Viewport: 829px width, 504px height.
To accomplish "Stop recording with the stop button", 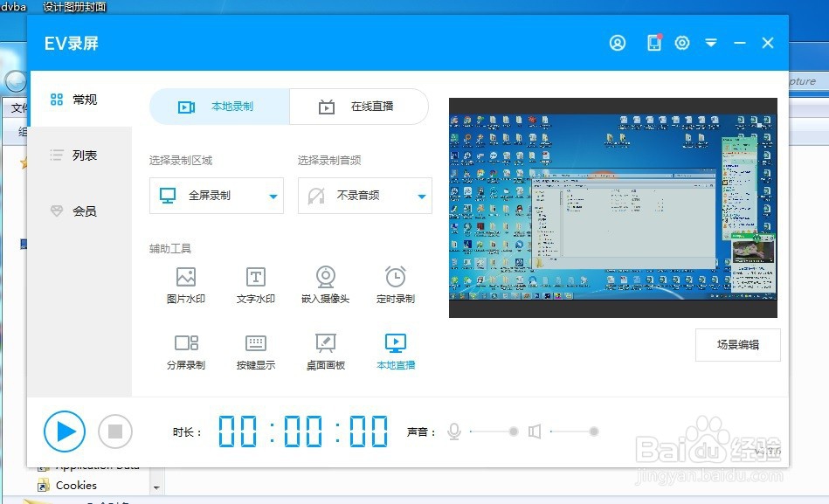I will pos(115,432).
